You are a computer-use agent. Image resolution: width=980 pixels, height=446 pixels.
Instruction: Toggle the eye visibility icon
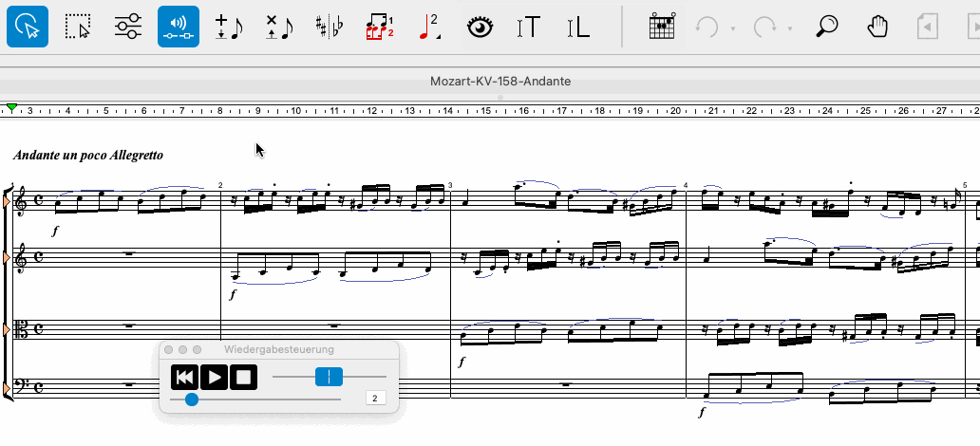(x=481, y=27)
